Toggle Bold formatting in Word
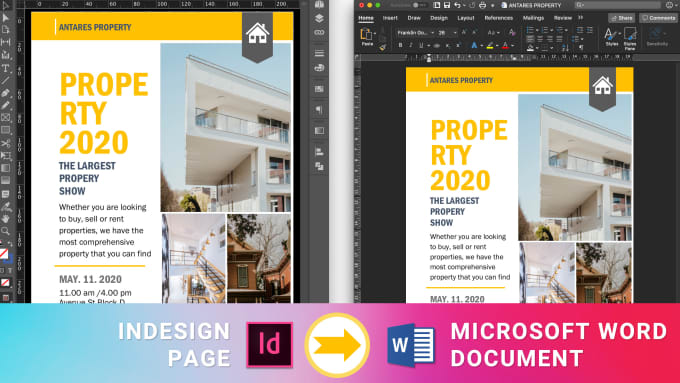Image resolution: width=680 pixels, height=383 pixels. tap(400, 45)
